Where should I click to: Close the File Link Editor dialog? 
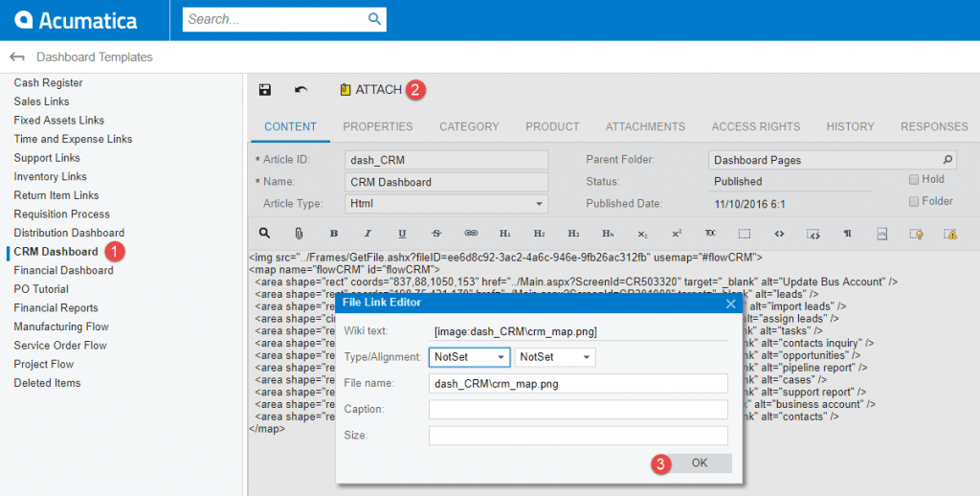pyautogui.click(x=730, y=304)
